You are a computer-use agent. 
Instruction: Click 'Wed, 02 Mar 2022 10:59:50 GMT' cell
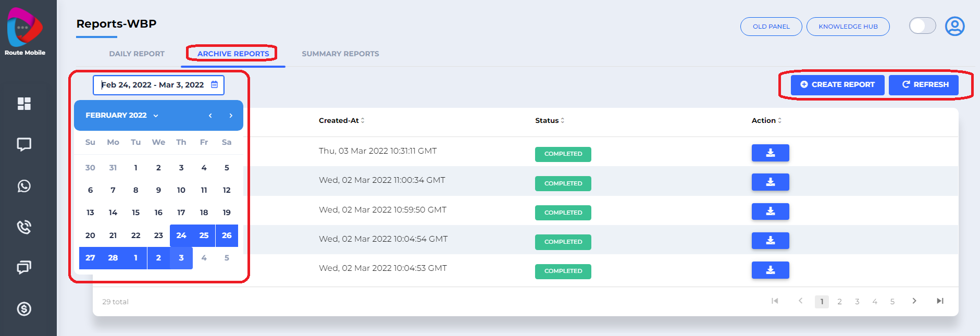(x=382, y=210)
